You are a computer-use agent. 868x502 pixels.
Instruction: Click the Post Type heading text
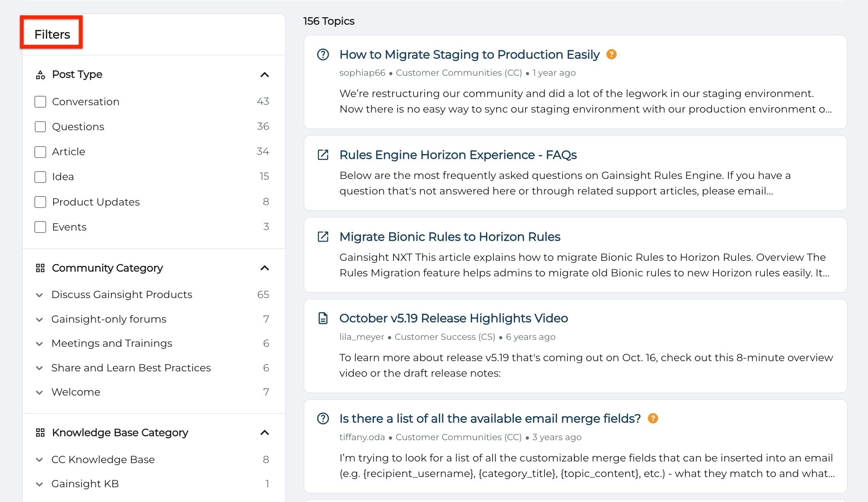coord(77,75)
